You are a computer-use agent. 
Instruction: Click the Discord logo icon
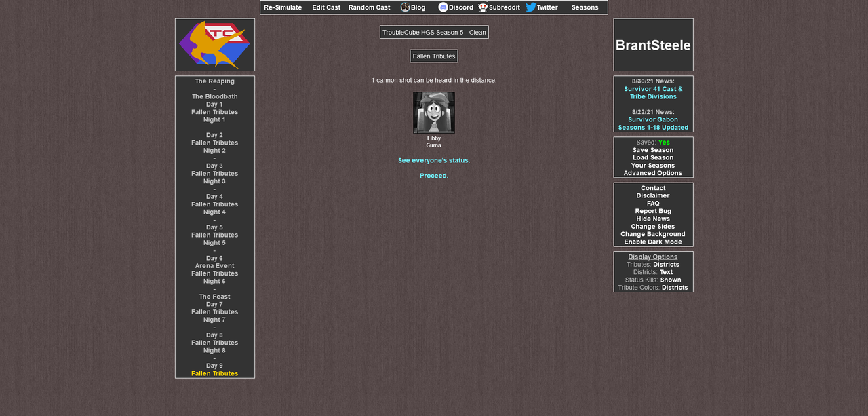coord(443,7)
